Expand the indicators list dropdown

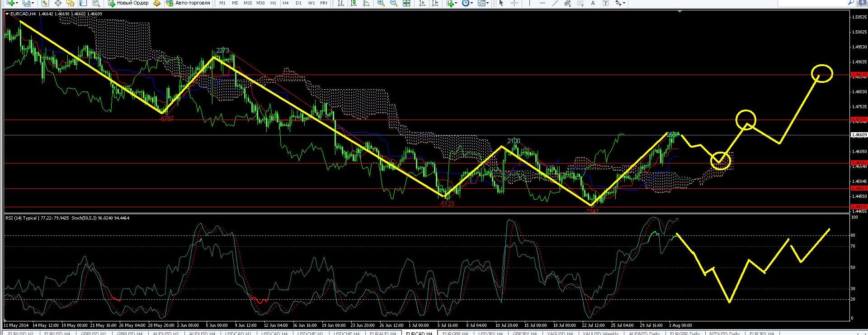(456, 3)
